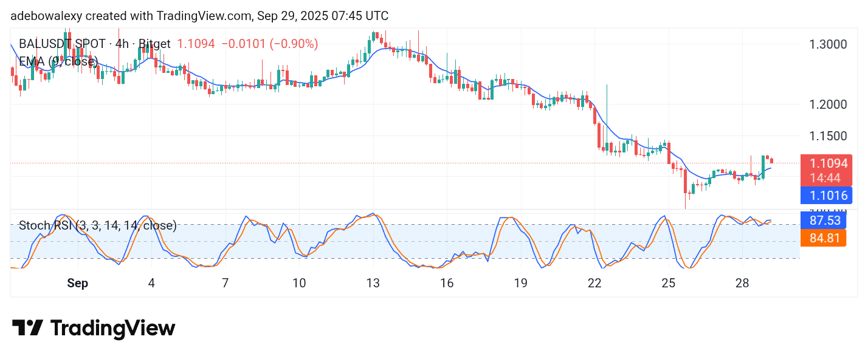Select the Sep label on time axis
Image resolution: width=868 pixels, height=359 pixels.
tap(78, 283)
